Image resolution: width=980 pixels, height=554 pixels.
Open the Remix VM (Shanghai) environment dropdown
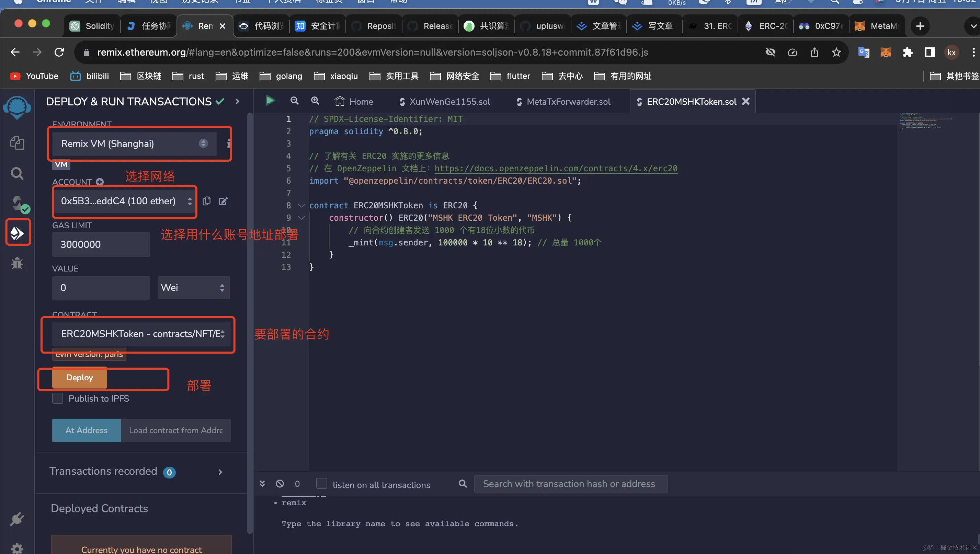pos(134,143)
